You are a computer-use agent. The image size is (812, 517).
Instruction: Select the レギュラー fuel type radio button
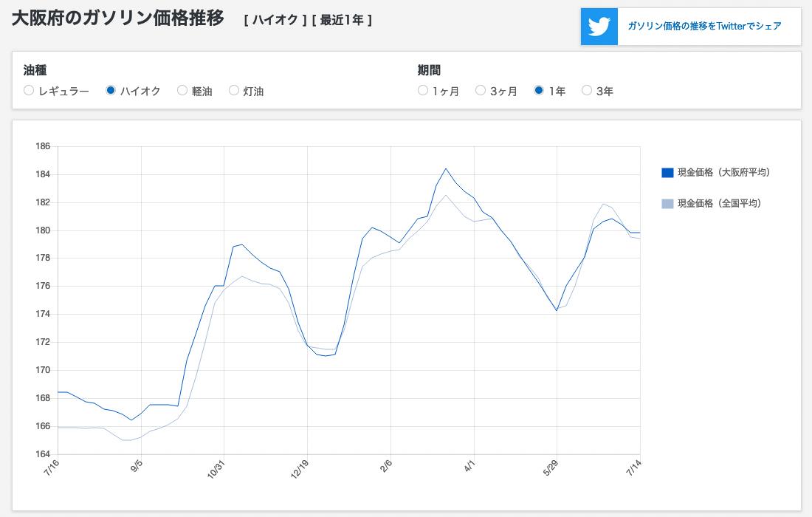[x=29, y=91]
